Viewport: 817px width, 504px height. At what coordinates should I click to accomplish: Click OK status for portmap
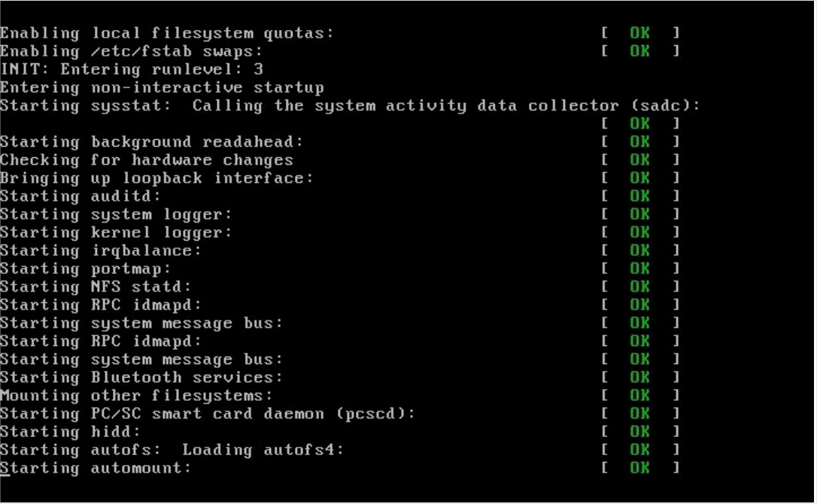click(640, 268)
